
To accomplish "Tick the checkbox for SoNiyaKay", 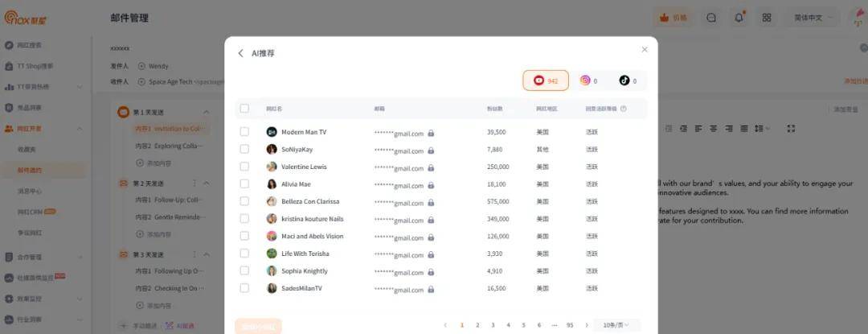I will click(244, 149).
